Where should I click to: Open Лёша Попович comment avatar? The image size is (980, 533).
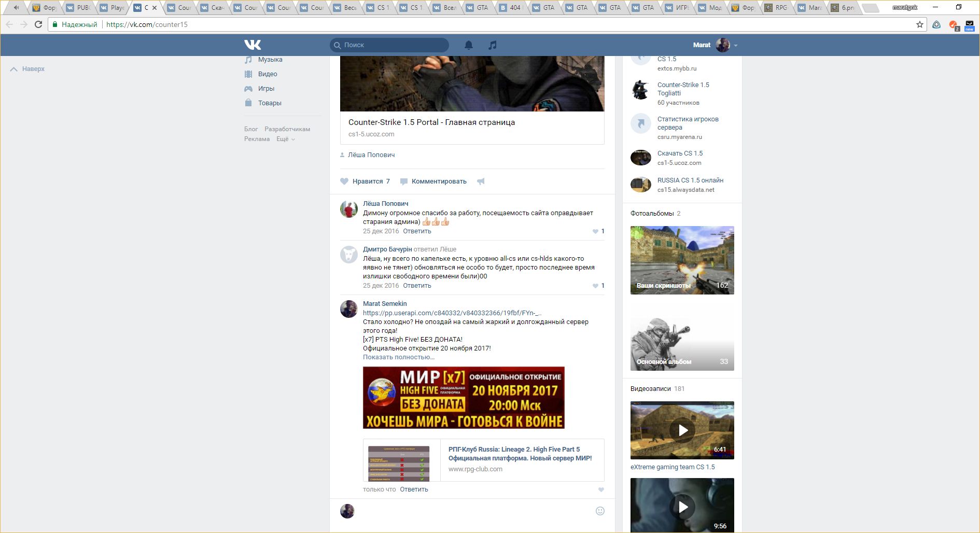coord(349,209)
